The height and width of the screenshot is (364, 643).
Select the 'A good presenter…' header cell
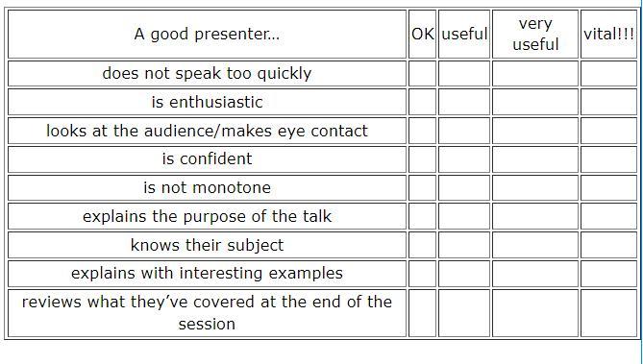[x=207, y=34]
